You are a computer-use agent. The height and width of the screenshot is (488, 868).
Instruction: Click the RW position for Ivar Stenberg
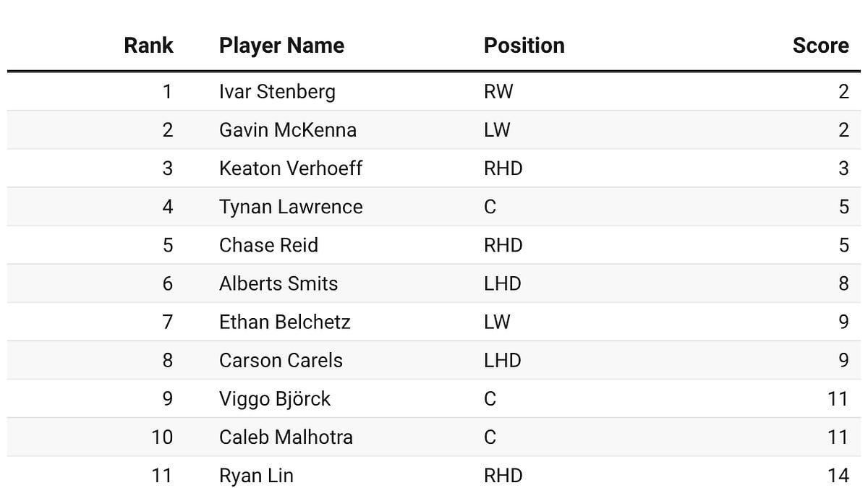click(498, 92)
